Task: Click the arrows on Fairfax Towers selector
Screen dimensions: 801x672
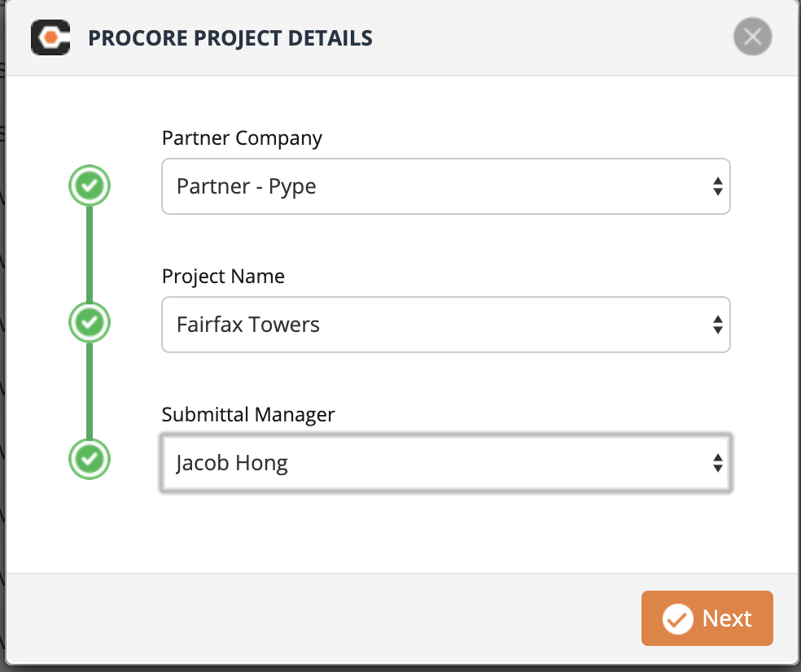Action: pos(717,325)
